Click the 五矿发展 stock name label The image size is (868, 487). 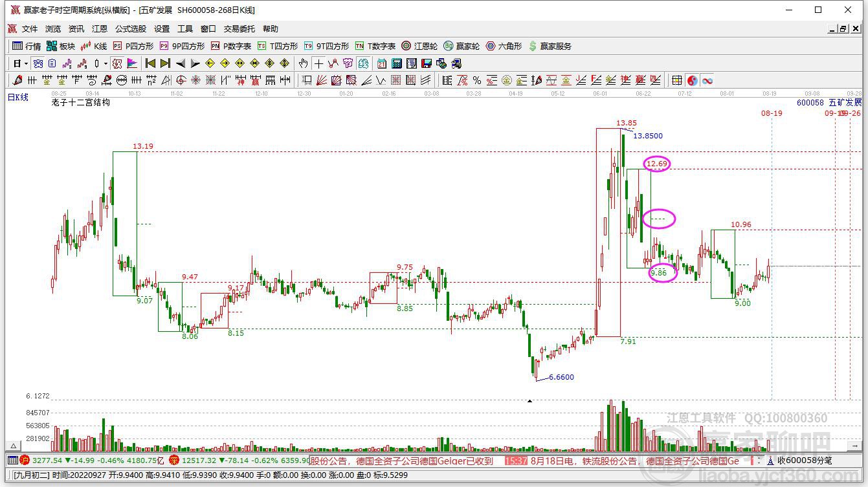click(x=845, y=102)
